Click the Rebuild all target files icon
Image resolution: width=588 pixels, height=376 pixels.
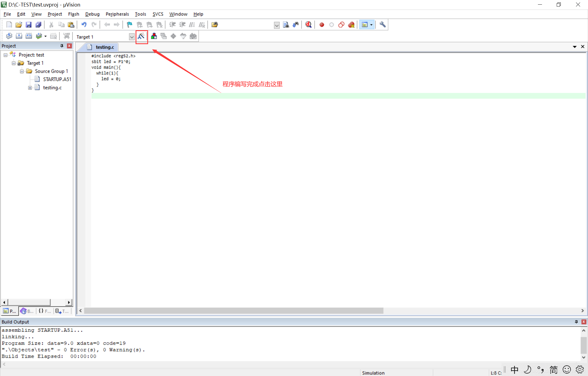(29, 36)
